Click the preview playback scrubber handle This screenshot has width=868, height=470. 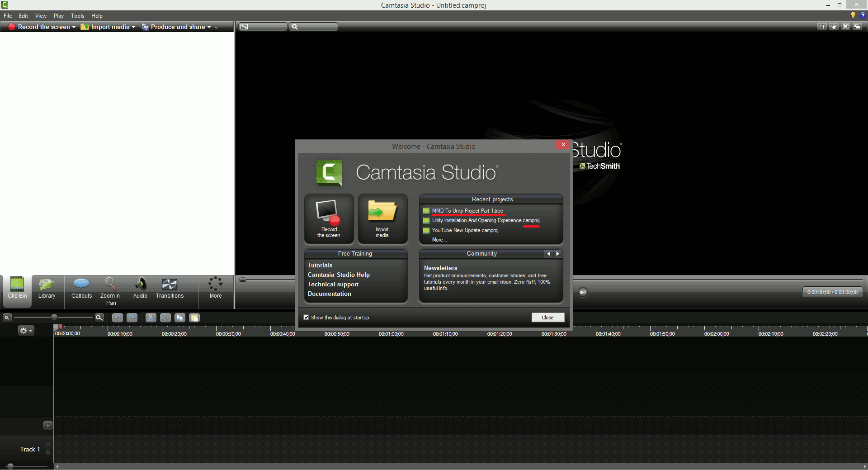tap(243, 280)
